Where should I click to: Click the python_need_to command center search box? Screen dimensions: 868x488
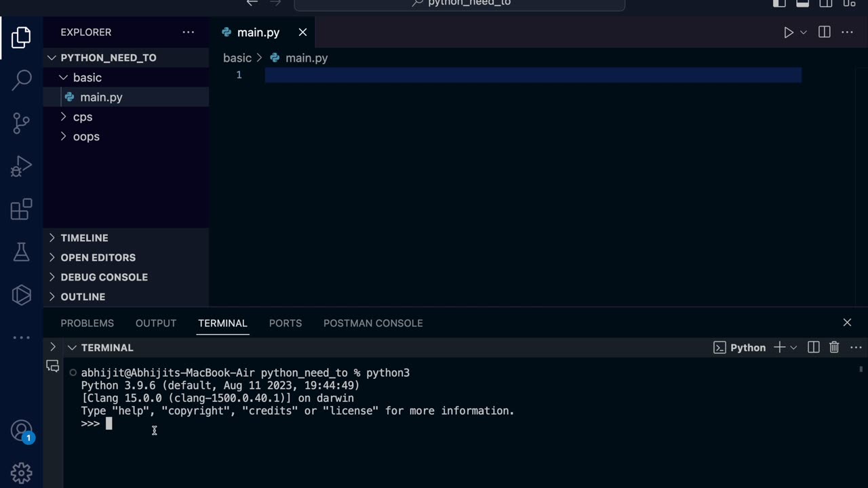460,3
